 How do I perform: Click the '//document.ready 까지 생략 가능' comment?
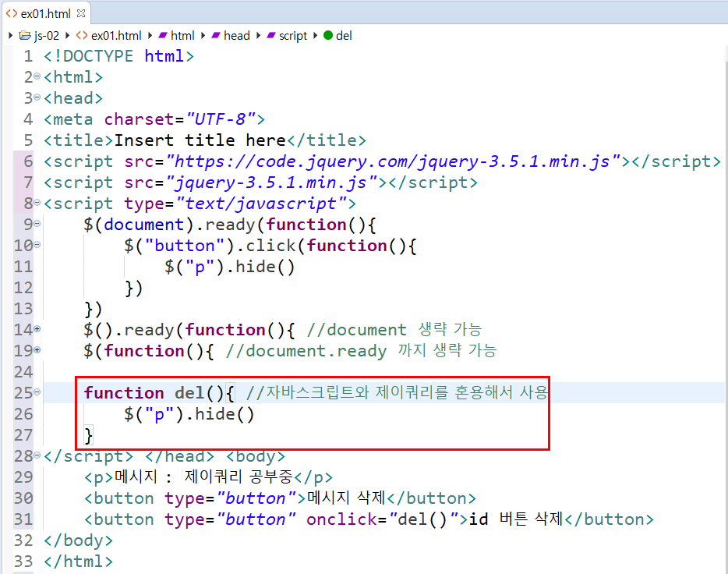[361, 351]
